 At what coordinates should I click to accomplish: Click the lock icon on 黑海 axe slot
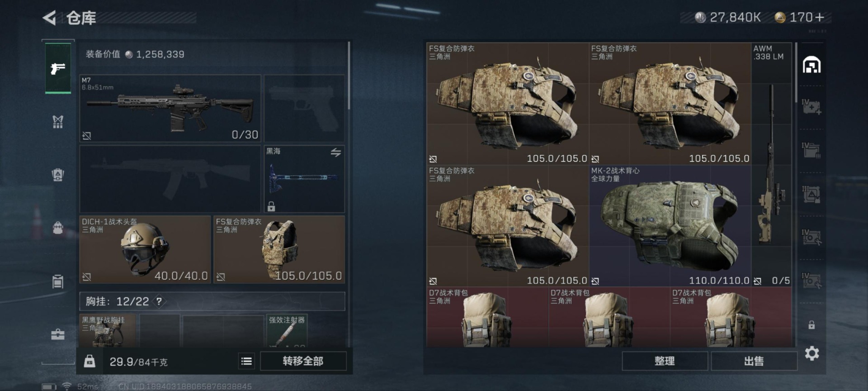click(x=271, y=206)
